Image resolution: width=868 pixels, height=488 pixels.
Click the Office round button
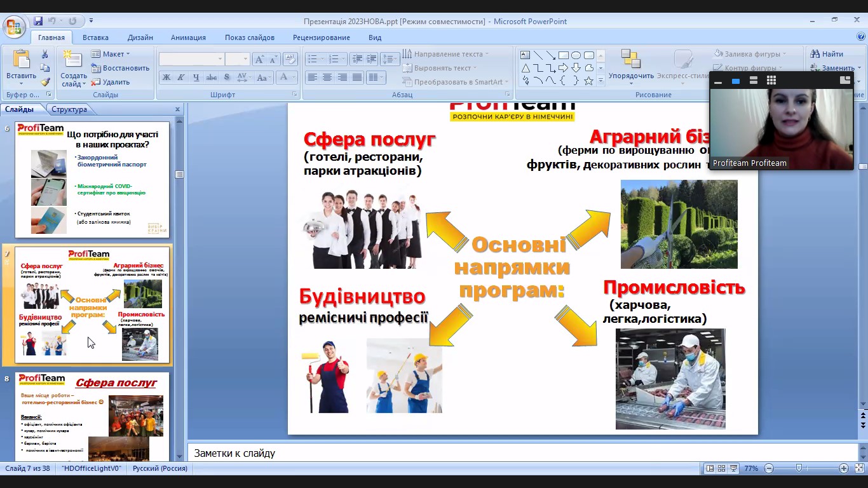[x=13, y=27]
